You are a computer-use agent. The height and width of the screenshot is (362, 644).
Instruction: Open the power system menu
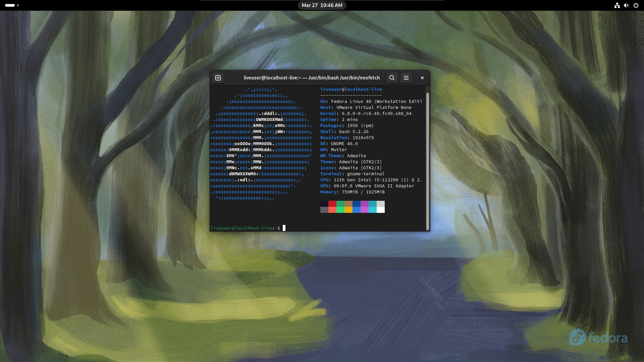coord(636,5)
